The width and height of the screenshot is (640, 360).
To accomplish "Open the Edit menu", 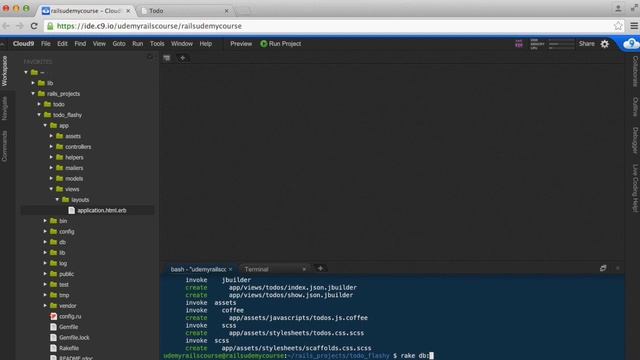I will 62,44.
